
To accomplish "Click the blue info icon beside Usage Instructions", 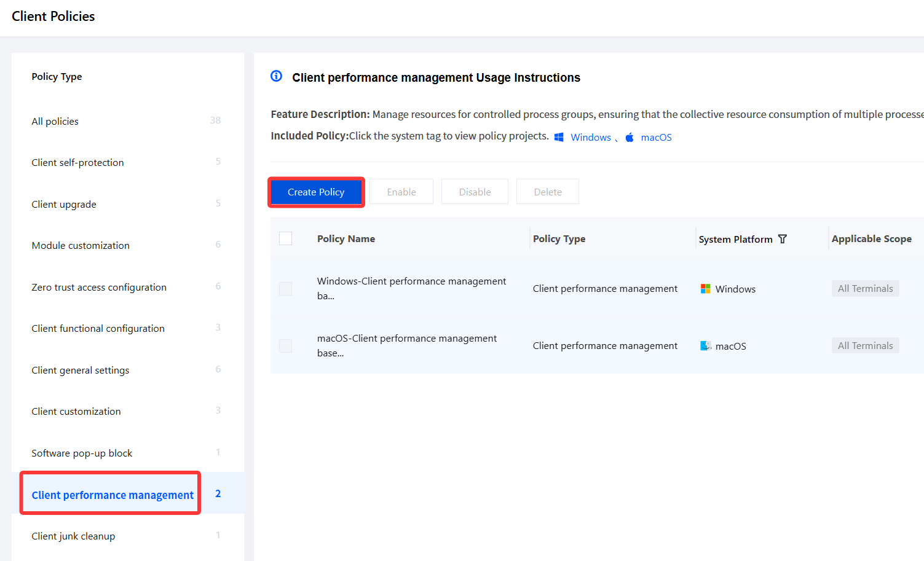I will tap(277, 76).
